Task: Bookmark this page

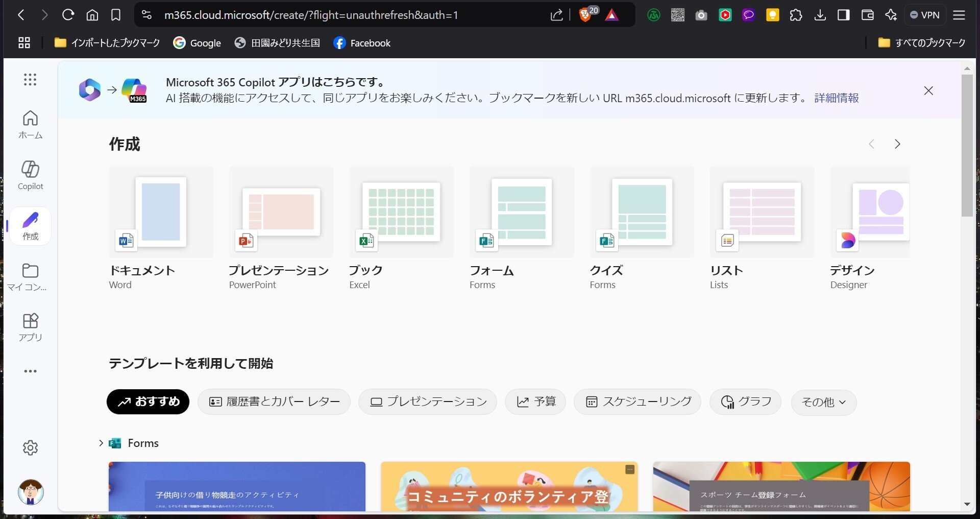Action: click(116, 15)
